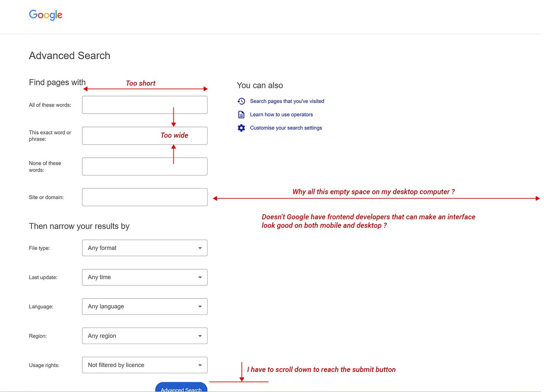Click the document icon beside Learn operators
This screenshot has height=392, width=544.
[x=241, y=115]
